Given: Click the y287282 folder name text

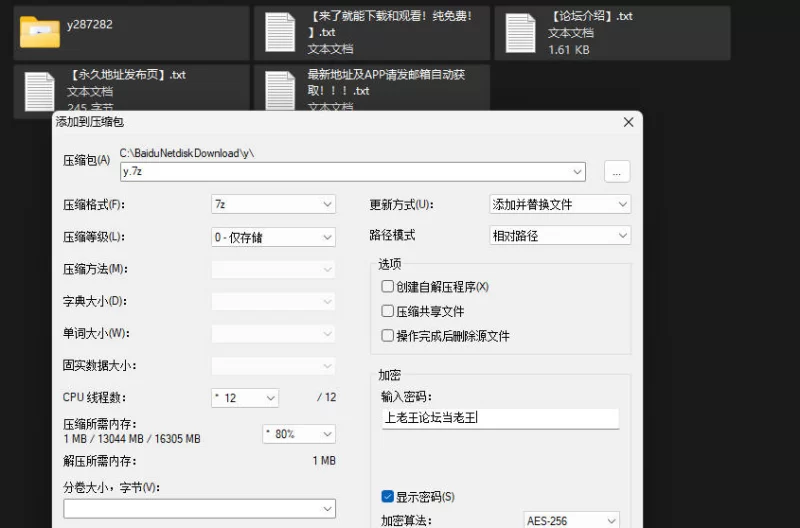Looking at the screenshot, I should (x=90, y=24).
